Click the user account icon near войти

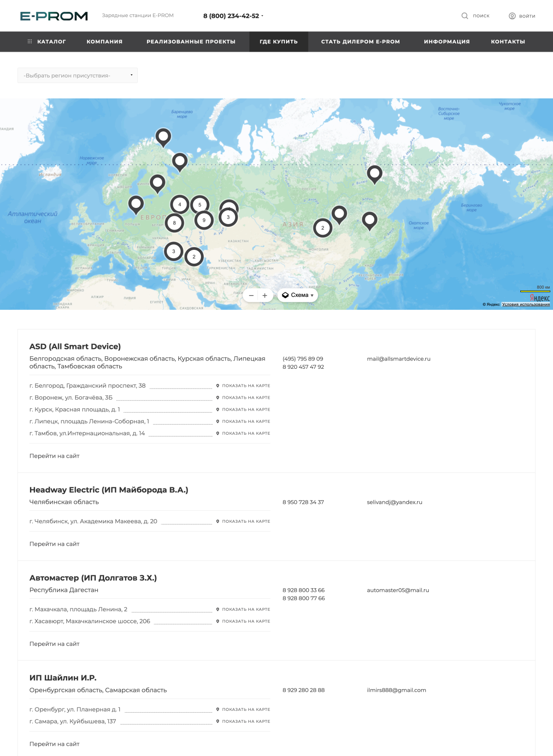(x=512, y=16)
